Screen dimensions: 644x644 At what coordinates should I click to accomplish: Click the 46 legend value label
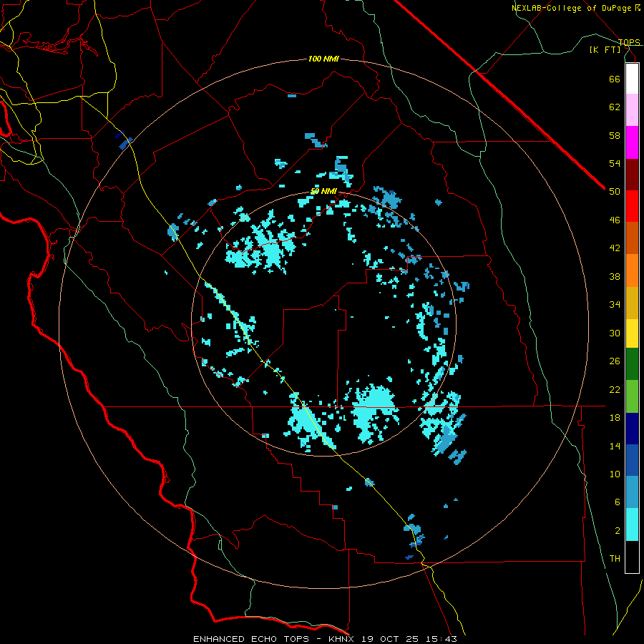point(615,220)
